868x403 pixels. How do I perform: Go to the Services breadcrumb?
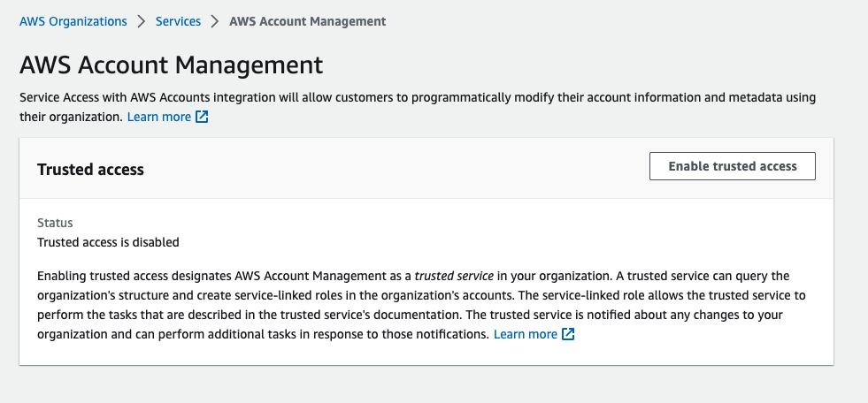(x=178, y=20)
